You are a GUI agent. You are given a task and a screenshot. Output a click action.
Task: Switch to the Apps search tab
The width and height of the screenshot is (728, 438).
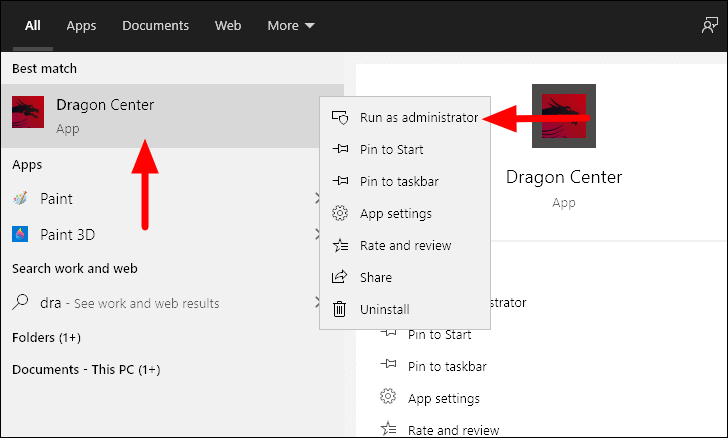click(81, 26)
